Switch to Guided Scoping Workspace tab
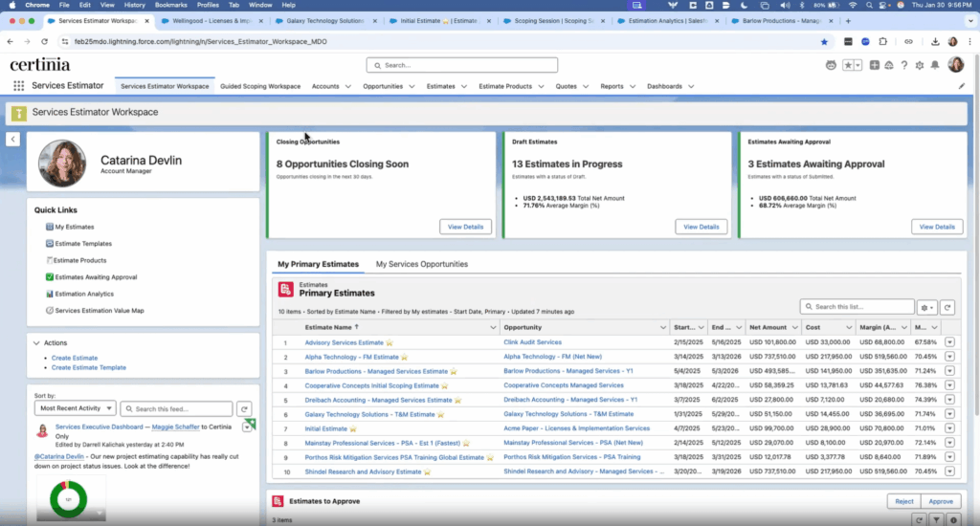The width and height of the screenshot is (980, 526). coord(260,86)
